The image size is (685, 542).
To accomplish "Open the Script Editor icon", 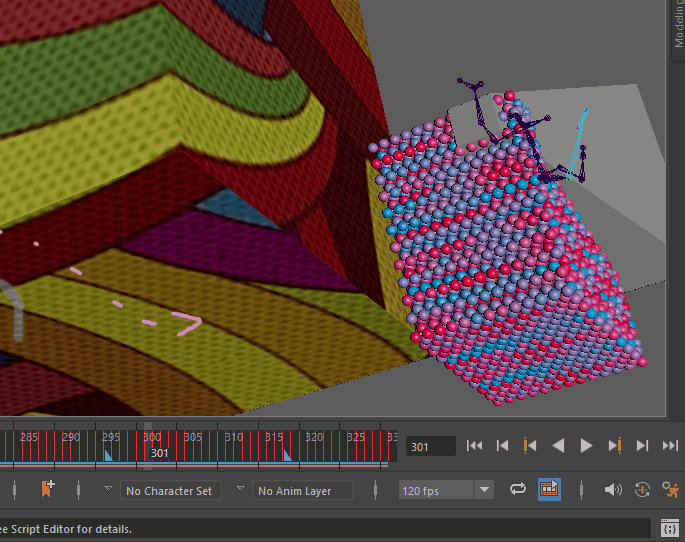I will tap(670, 528).
